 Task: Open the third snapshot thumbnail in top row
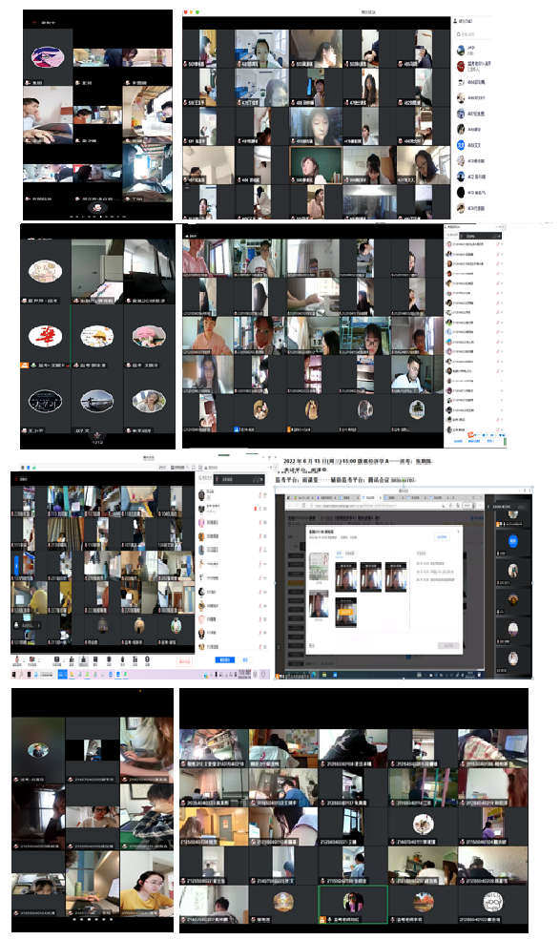coord(396,576)
